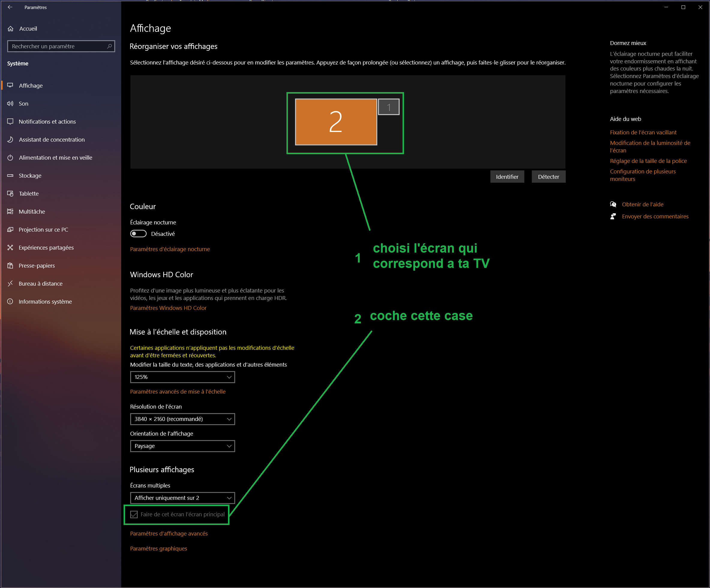The width and height of the screenshot is (710, 588).
Task: Open the 125% scaling dropdown
Action: [183, 377]
